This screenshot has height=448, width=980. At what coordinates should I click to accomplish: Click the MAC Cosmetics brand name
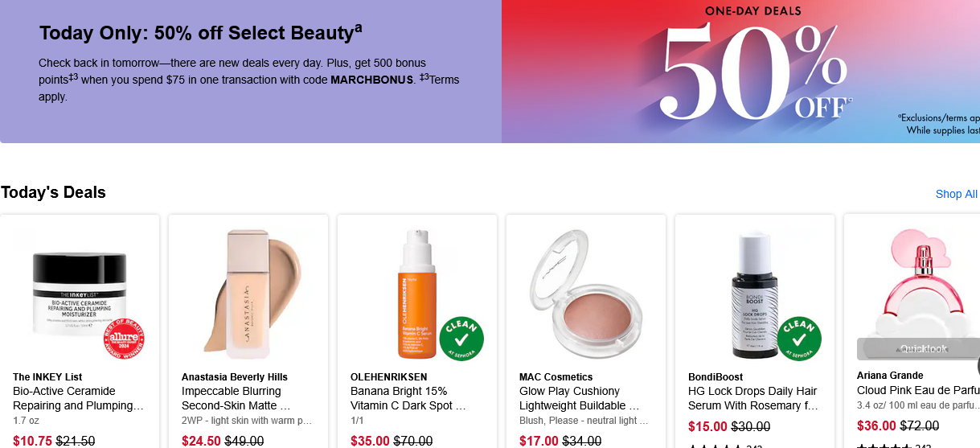click(556, 376)
